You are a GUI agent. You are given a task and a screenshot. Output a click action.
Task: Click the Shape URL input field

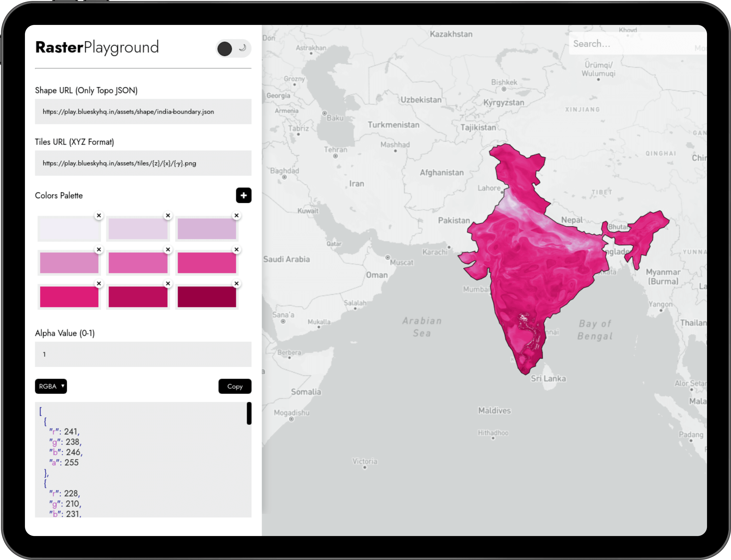pyautogui.click(x=143, y=112)
